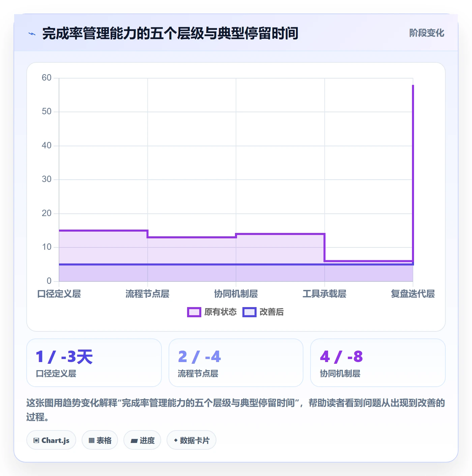The width and height of the screenshot is (472, 476).
Task: Hide the 改善后 series via legend text
Action: (x=271, y=312)
